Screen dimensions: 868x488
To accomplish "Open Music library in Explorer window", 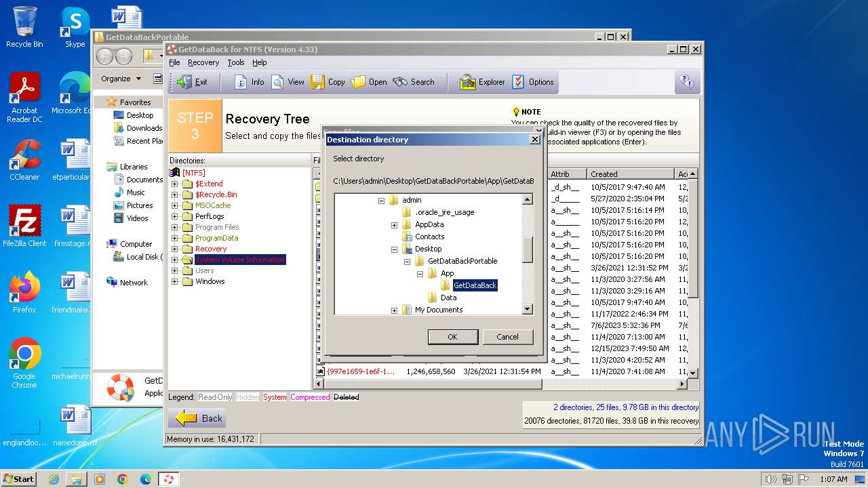I will tap(135, 192).
